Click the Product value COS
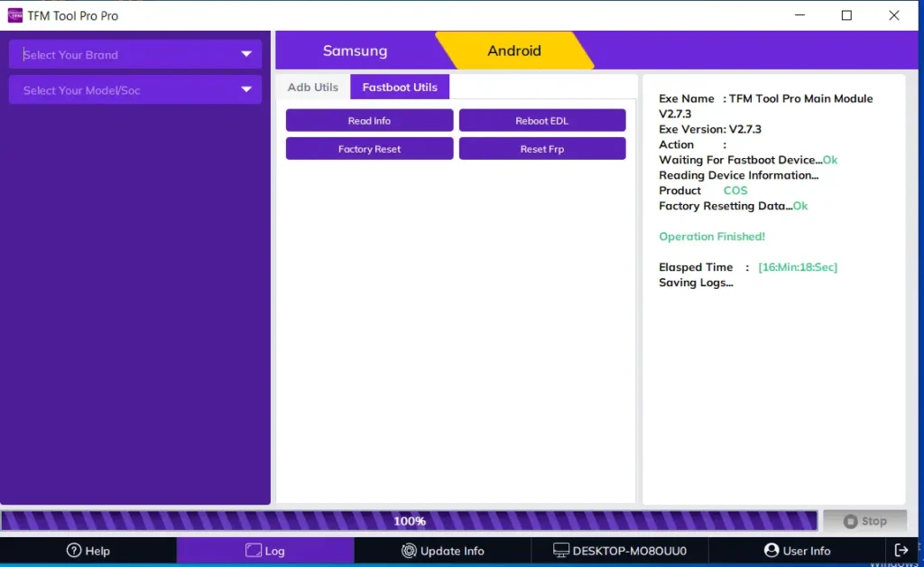924x567 pixels. coord(735,191)
